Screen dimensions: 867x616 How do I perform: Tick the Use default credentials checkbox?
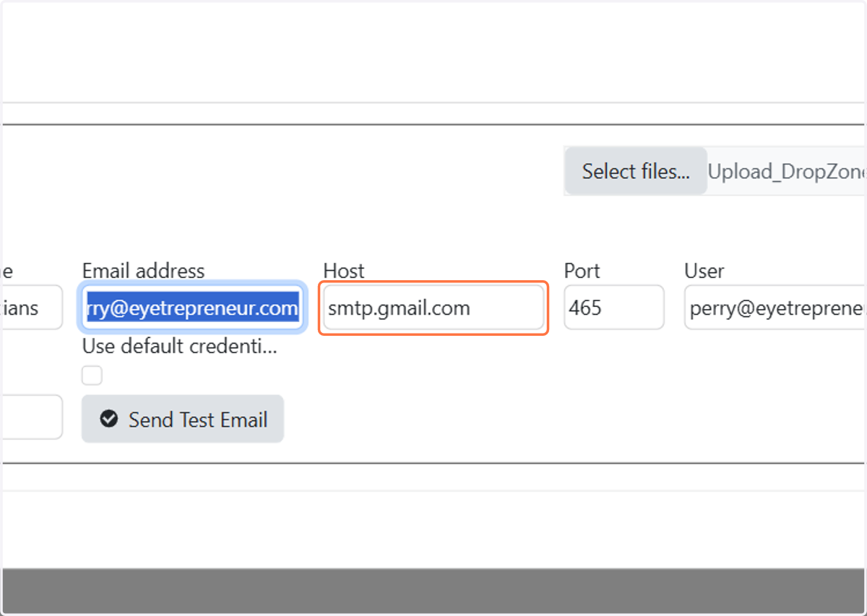(x=92, y=376)
